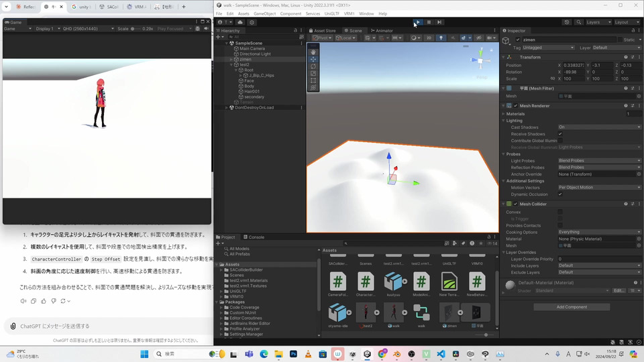Open the account dropdown in Unity toolbar

point(225,22)
